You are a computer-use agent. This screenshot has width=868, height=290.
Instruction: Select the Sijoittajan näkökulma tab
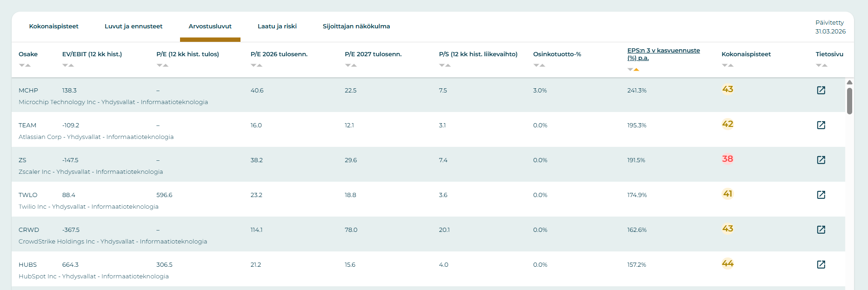click(x=356, y=26)
